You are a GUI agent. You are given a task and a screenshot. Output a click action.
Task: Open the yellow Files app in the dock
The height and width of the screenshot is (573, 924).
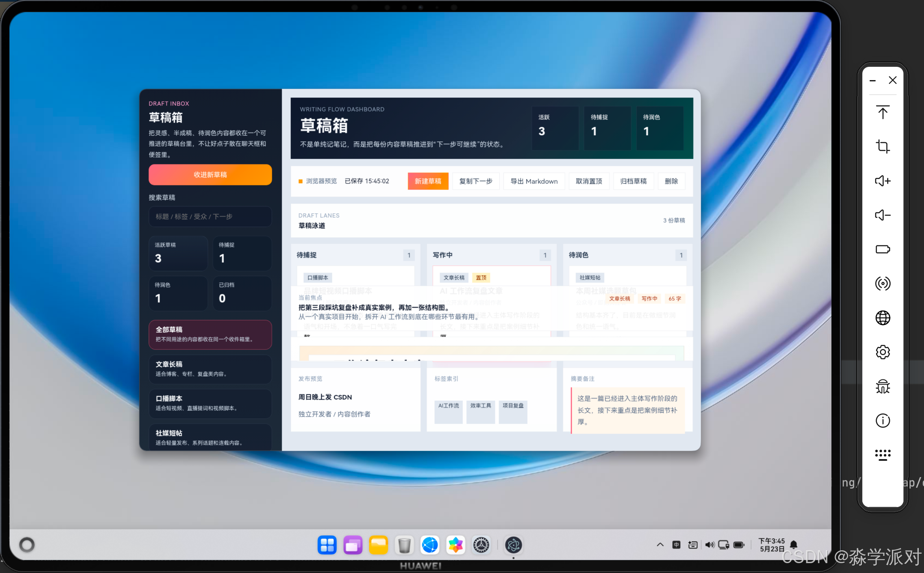point(379,545)
